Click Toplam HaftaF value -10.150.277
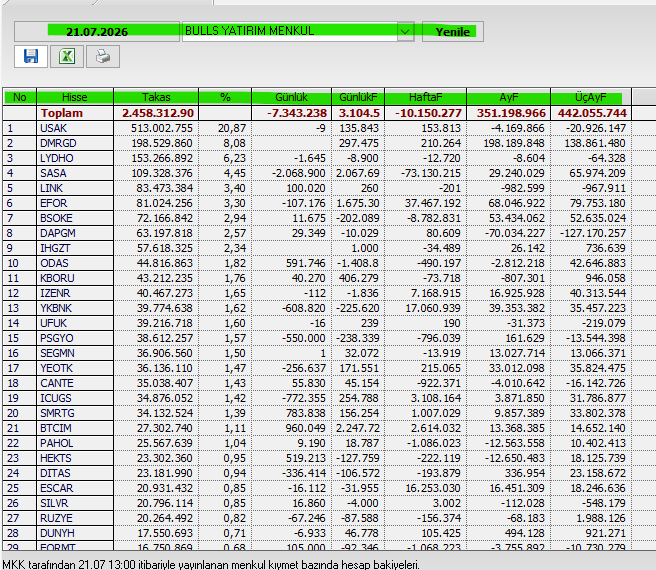This screenshot has width=656, height=570. [428, 113]
